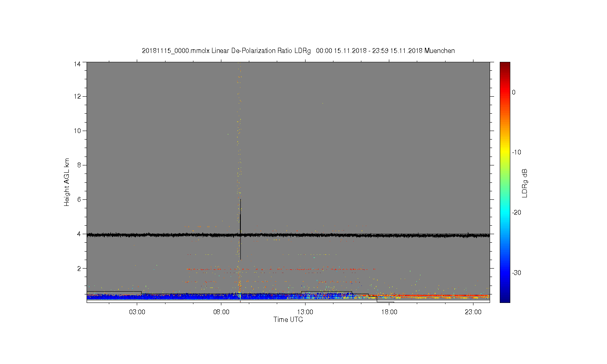The height and width of the screenshot is (364, 607).
Task: Click the black noisy line at 4 km
Action: click(x=288, y=235)
